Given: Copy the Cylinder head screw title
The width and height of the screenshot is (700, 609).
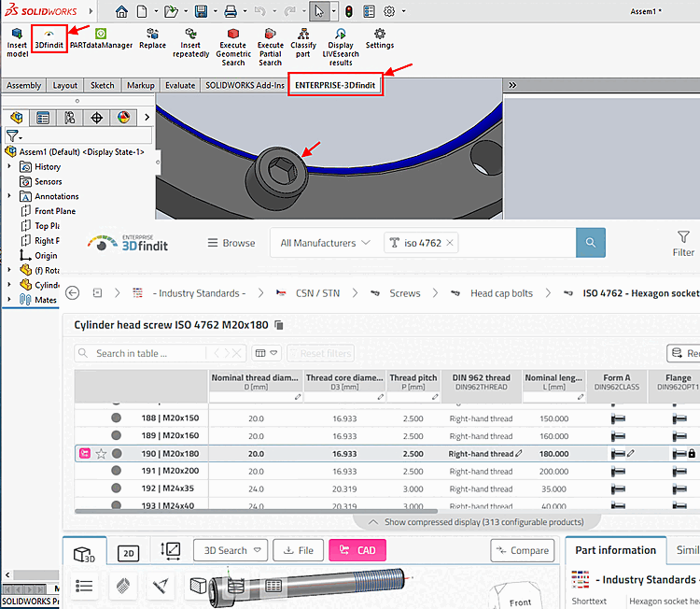Looking at the screenshot, I should 279,325.
